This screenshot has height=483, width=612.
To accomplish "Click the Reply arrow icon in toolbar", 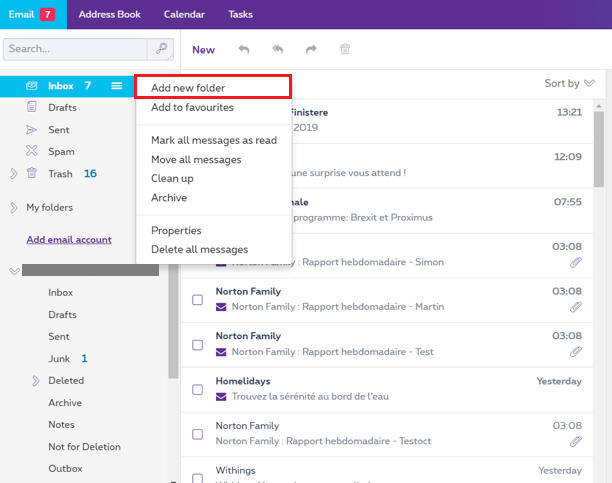I will point(243,49).
